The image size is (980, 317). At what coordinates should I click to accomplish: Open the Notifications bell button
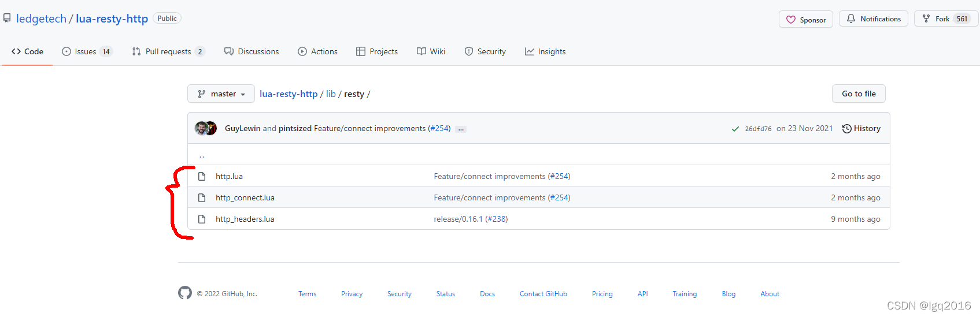873,19
